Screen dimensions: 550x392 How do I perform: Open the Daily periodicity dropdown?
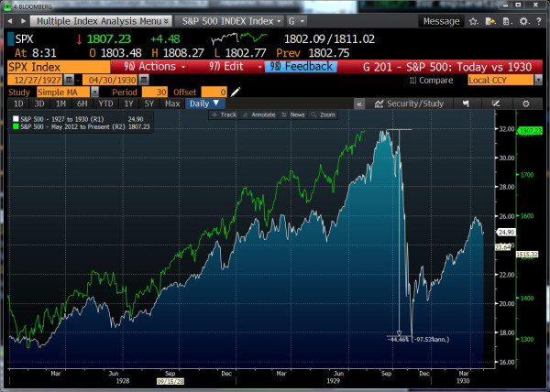tap(203, 103)
